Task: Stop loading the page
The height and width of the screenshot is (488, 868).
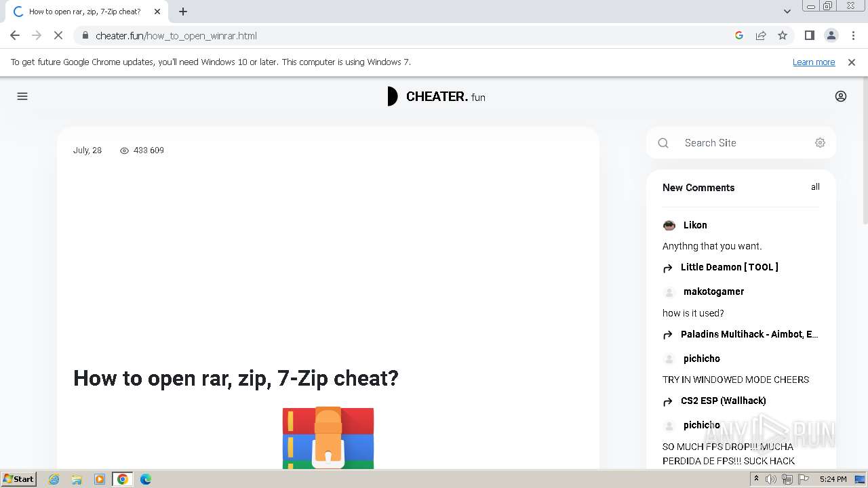Action: (58, 35)
